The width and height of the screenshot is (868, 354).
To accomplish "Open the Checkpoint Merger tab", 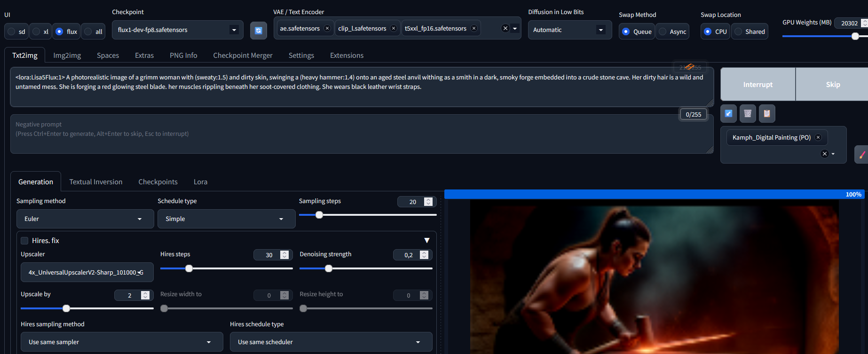I will (243, 55).
